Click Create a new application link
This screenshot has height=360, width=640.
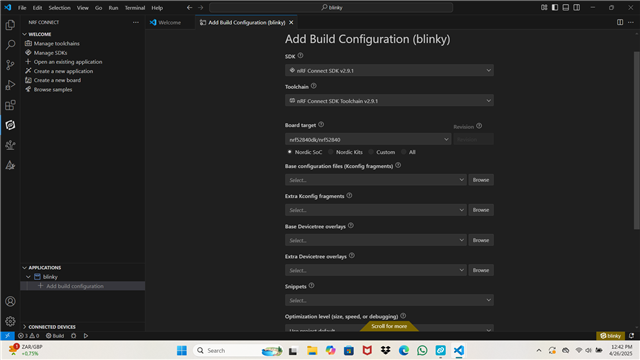pos(63,71)
